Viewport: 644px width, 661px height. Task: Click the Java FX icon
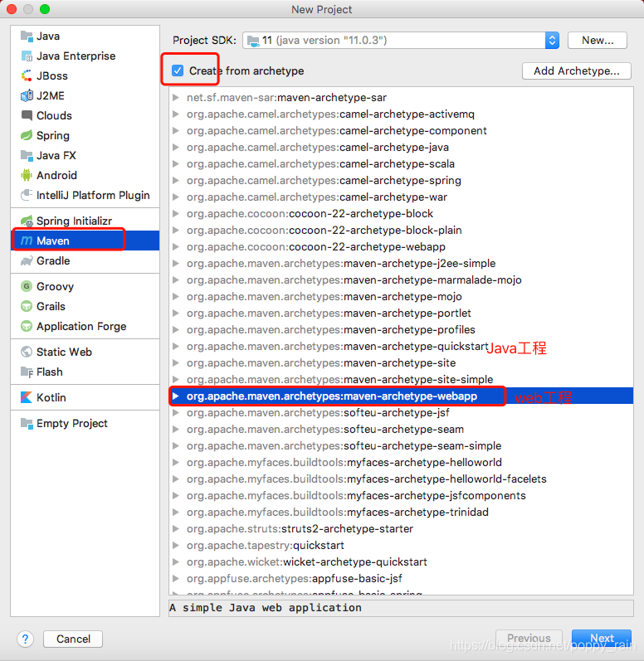click(27, 156)
